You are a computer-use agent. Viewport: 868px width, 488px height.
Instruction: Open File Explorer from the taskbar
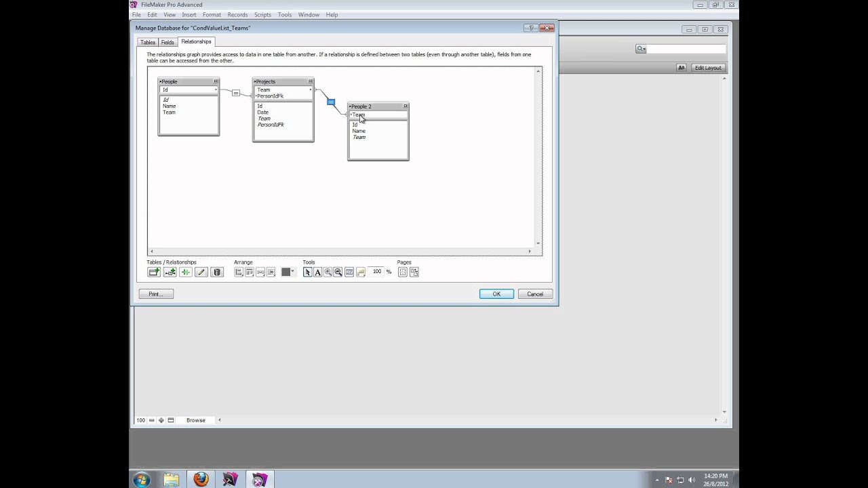click(171, 480)
